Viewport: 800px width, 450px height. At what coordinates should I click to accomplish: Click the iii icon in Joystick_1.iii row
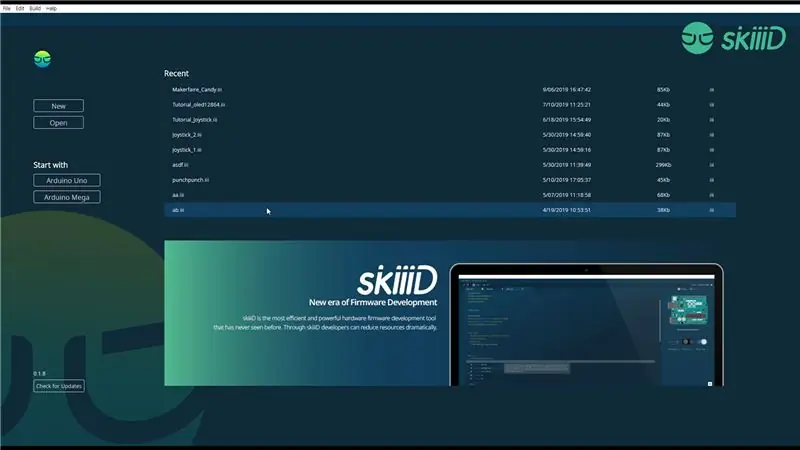click(711, 150)
